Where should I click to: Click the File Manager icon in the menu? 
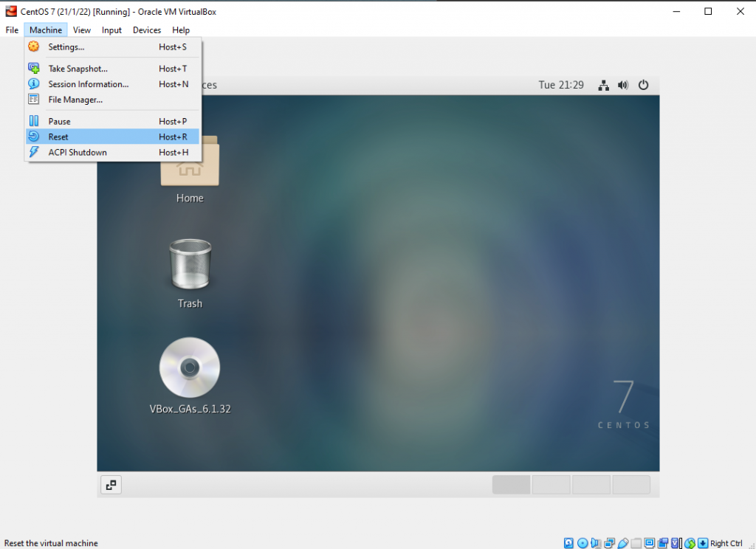[x=33, y=100]
